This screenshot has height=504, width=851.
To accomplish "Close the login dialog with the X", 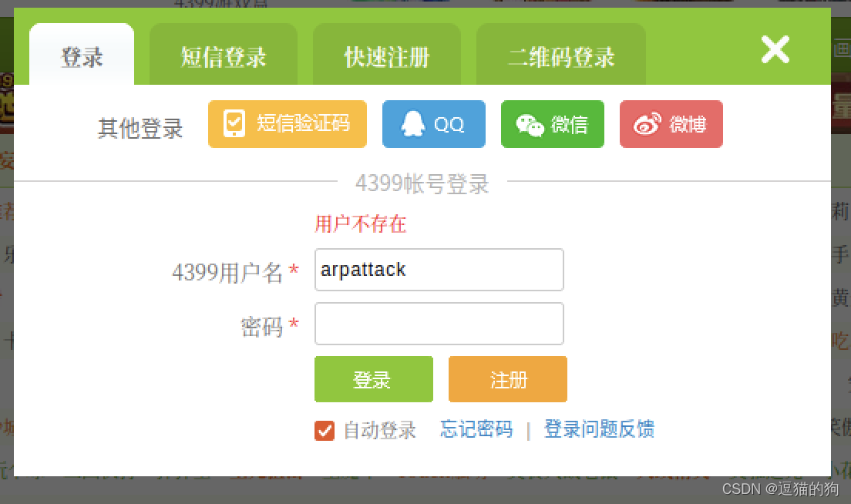I will tap(775, 49).
